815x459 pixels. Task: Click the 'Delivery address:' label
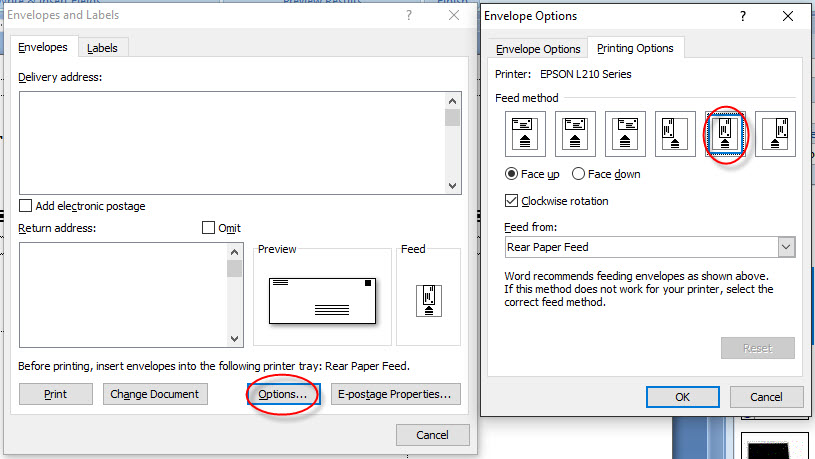(60, 77)
